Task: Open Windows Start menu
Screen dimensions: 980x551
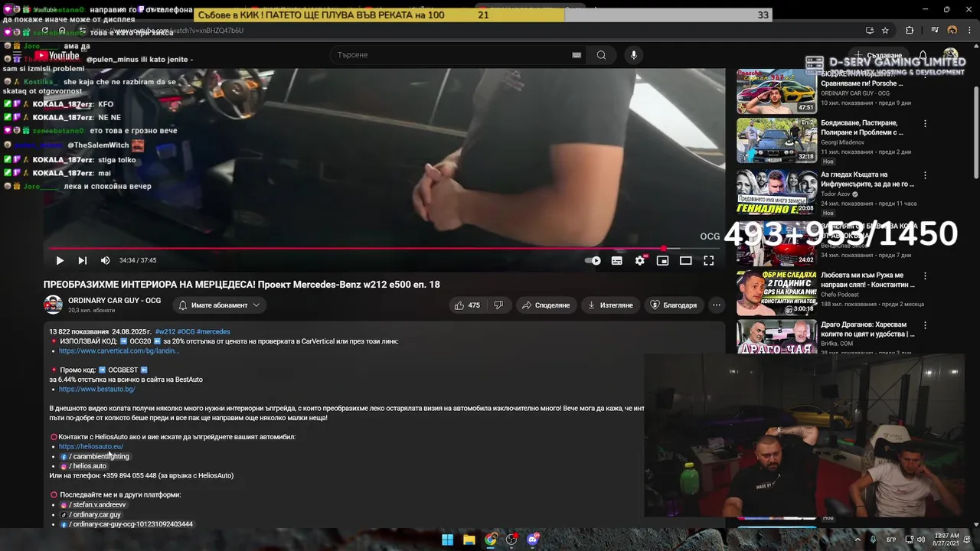Action: click(x=448, y=540)
